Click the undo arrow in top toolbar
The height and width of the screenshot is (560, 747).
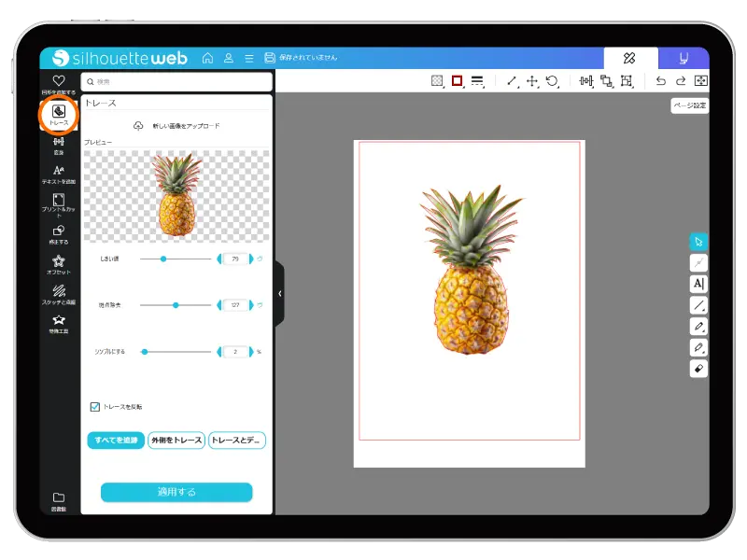click(661, 81)
